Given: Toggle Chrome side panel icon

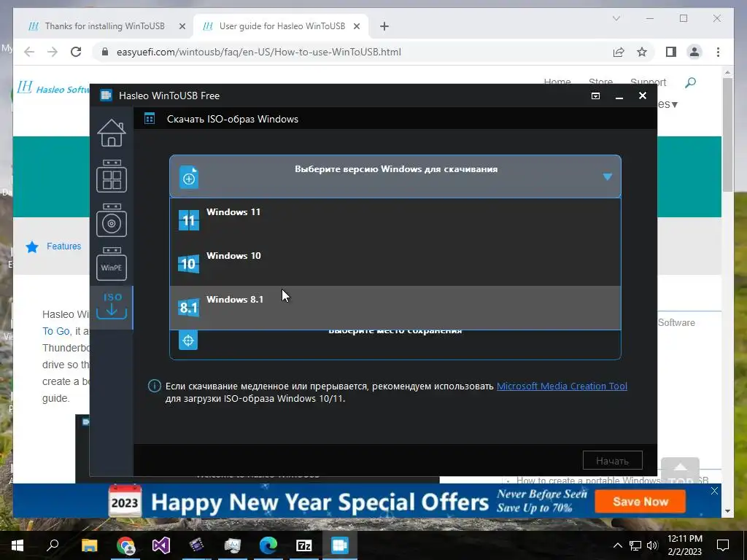Looking at the screenshot, I should pyautogui.click(x=671, y=52).
